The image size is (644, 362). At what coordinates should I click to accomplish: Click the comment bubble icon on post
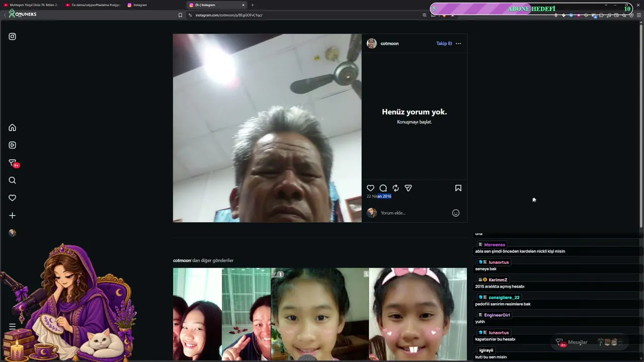click(383, 188)
